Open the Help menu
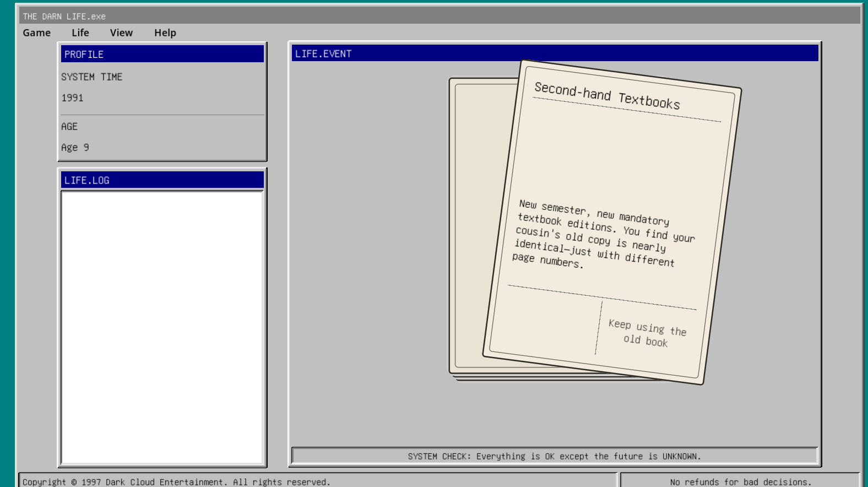This screenshot has height=487, width=868. point(165,33)
